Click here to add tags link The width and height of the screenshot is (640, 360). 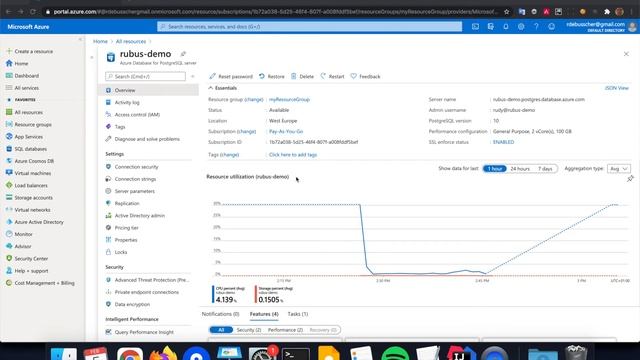tap(293, 155)
